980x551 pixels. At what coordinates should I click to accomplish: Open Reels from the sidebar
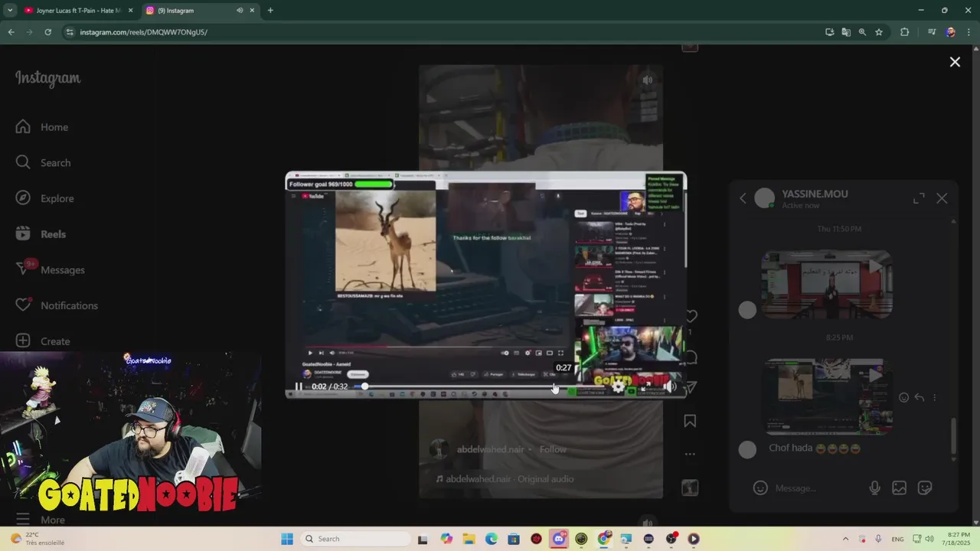click(x=41, y=234)
